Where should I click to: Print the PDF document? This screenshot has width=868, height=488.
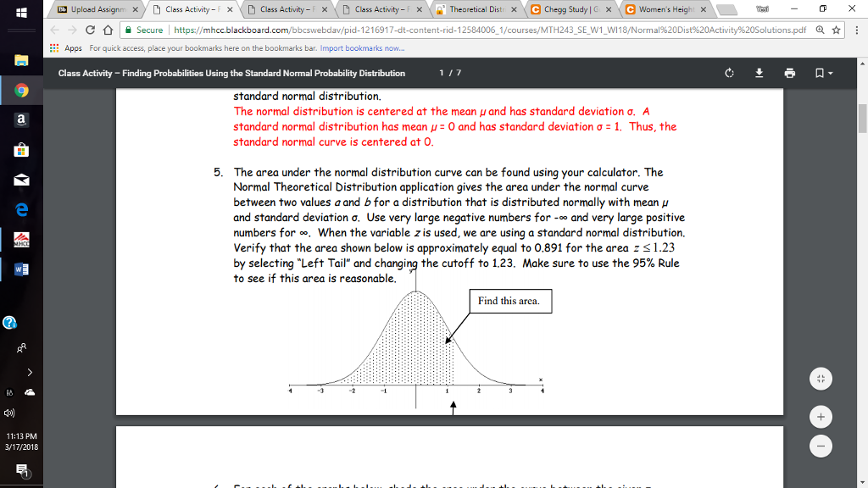(x=789, y=73)
